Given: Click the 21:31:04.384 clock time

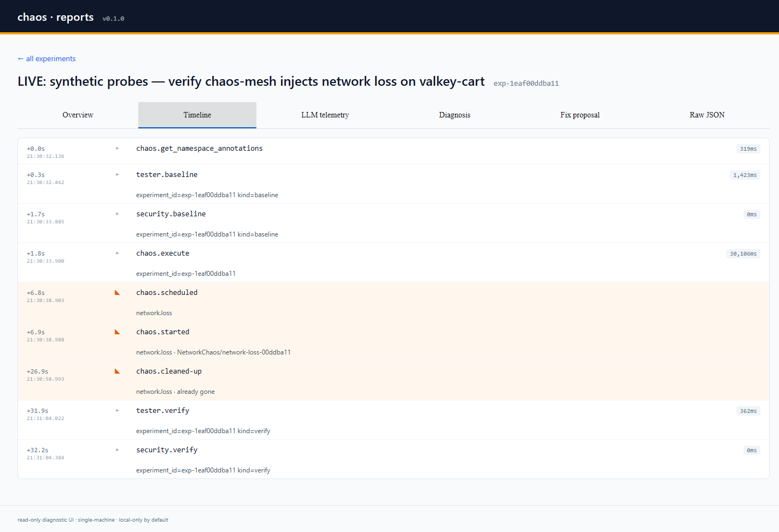Looking at the screenshot, I should (x=45, y=458).
